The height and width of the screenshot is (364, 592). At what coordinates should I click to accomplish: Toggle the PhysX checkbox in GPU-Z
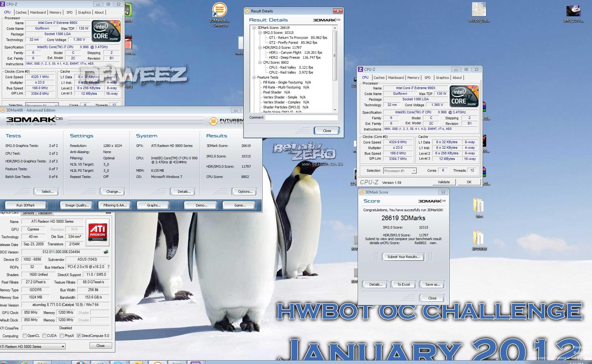click(62, 335)
